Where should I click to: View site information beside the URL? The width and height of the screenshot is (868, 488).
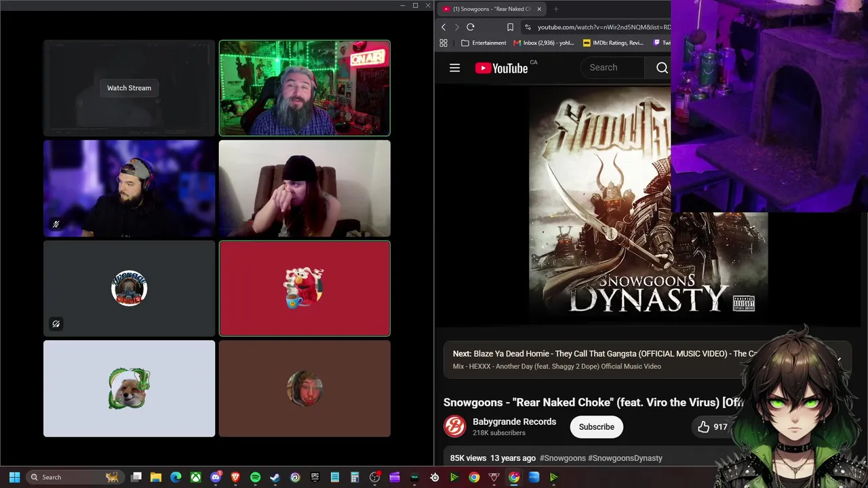[528, 27]
